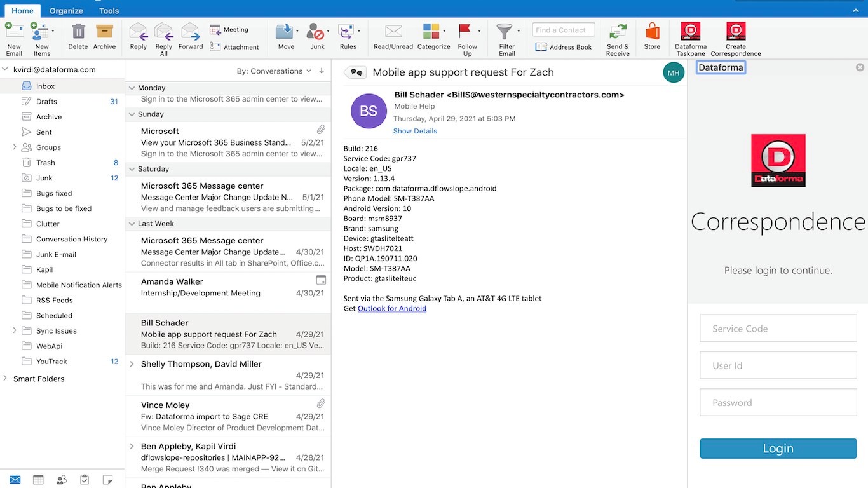Toggle Read/Unread status
This screenshot has height=488, width=868.
393,37
